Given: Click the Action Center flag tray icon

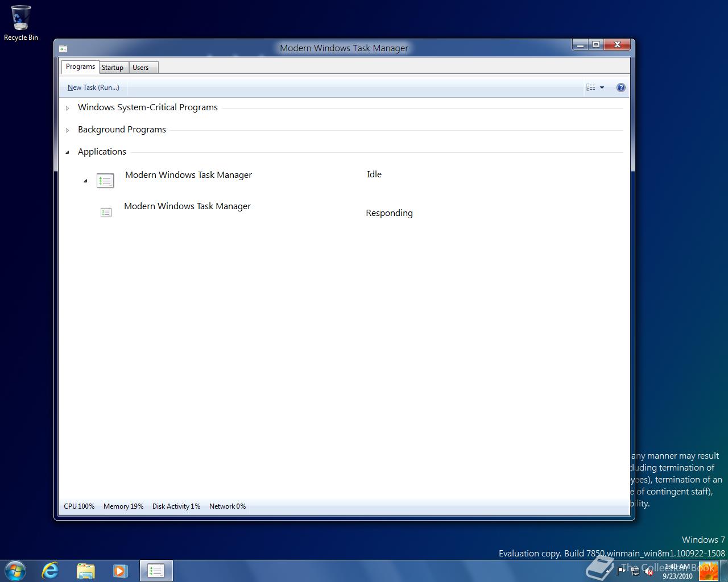Looking at the screenshot, I should [x=622, y=572].
